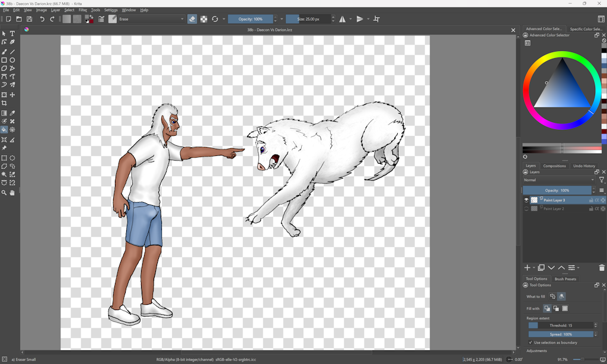The height and width of the screenshot is (364, 607).
Task: Click the layer Opacity slider
Action: click(x=557, y=190)
